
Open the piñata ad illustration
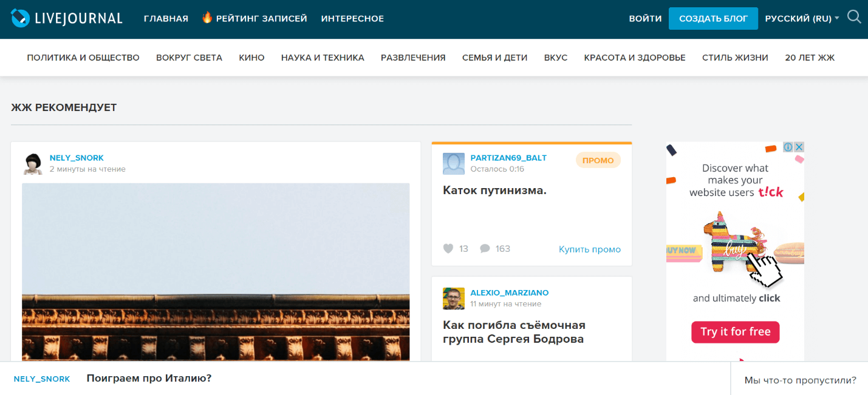tap(735, 243)
